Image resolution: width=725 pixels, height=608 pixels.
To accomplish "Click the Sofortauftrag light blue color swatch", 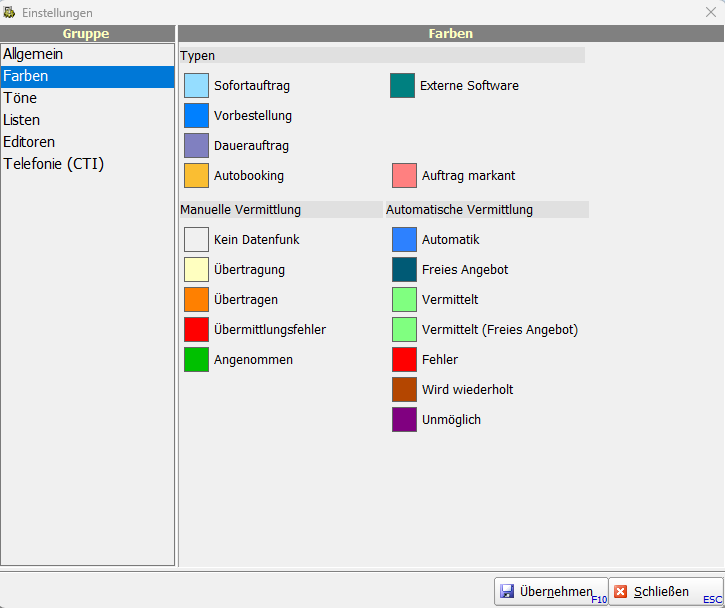I will pyautogui.click(x=196, y=86).
